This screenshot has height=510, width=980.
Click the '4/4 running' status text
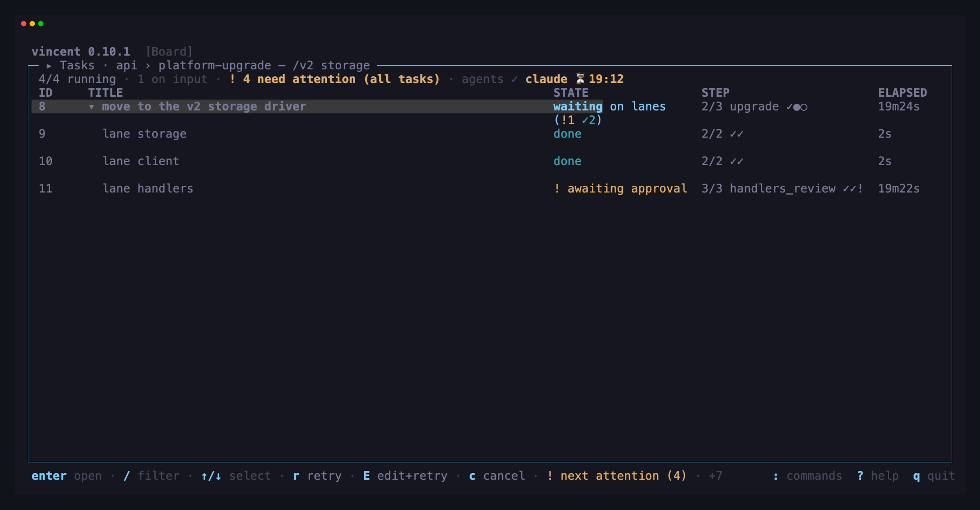[77, 79]
